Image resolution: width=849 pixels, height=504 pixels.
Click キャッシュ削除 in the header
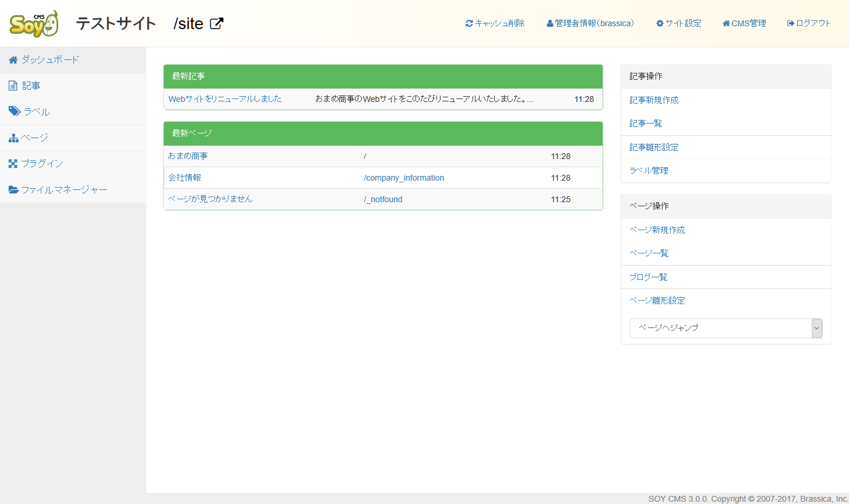[x=495, y=23]
